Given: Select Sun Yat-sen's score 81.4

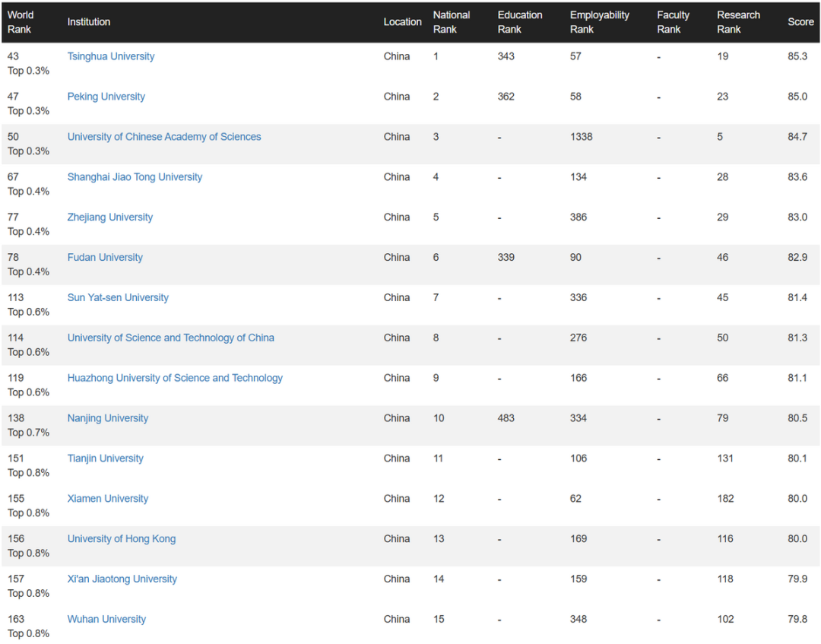Looking at the screenshot, I should 797,298.
